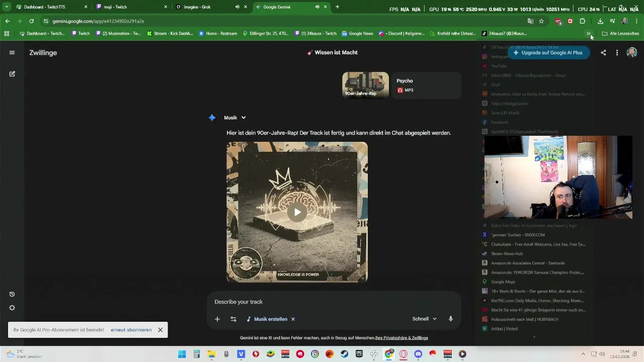The width and height of the screenshot is (644, 362).
Task: Open the Chrome three-dot menu
Action: coord(636,21)
